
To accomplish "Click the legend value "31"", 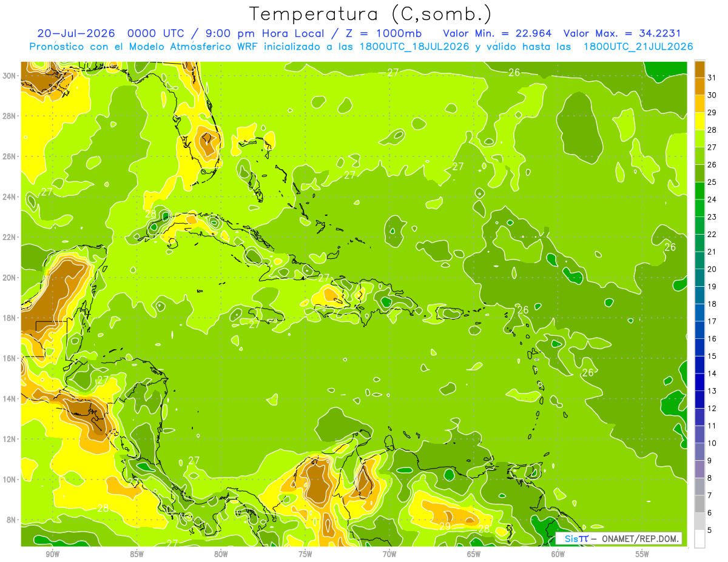I will pos(712,78).
